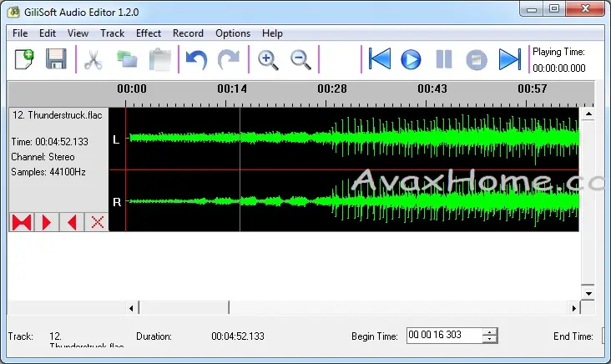Zoom in with the magnifier plus icon

point(268,60)
